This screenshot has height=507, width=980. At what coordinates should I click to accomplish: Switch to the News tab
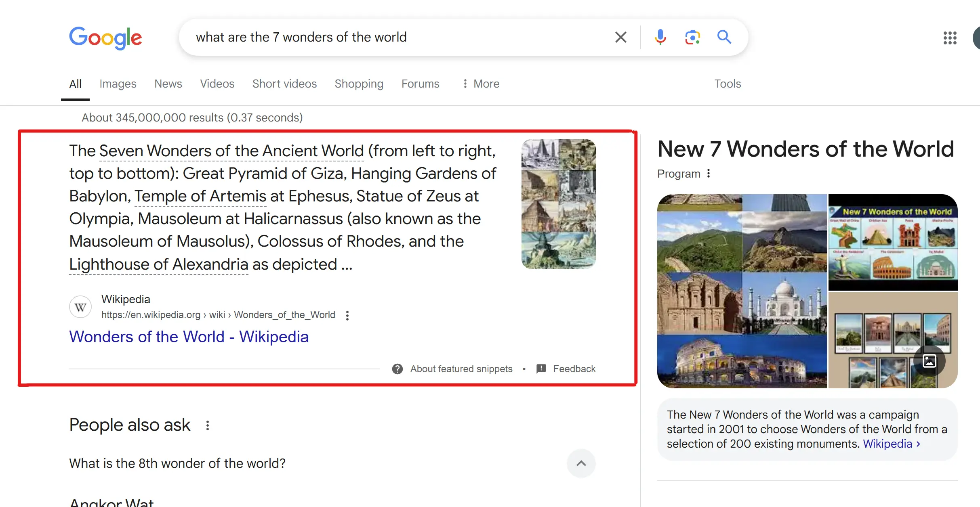coord(168,84)
